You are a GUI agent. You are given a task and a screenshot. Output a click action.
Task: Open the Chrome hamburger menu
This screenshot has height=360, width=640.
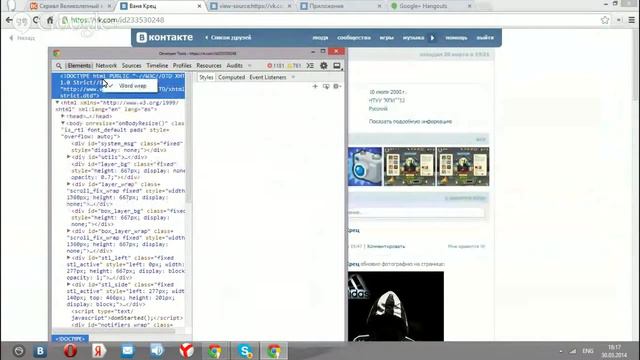(631, 20)
